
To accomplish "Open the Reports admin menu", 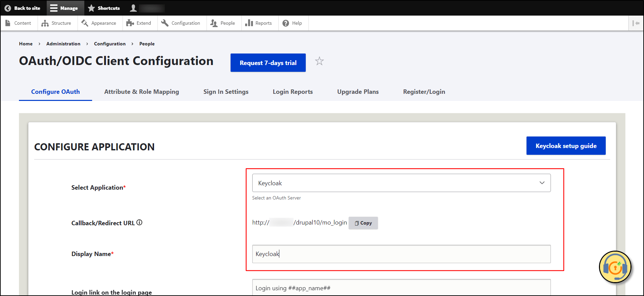I will click(259, 23).
